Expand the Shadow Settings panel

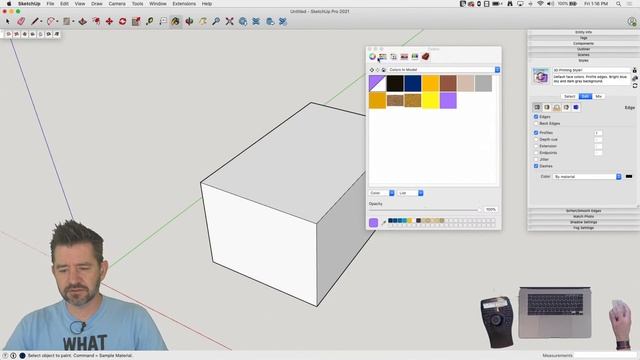pyautogui.click(x=583, y=222)
